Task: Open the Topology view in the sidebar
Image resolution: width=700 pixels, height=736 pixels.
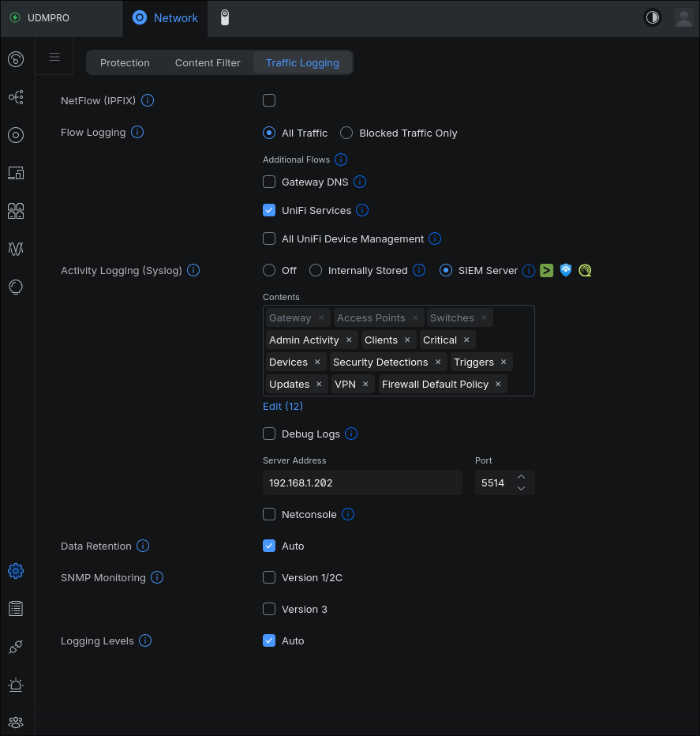Action: (x=16, y=97)
